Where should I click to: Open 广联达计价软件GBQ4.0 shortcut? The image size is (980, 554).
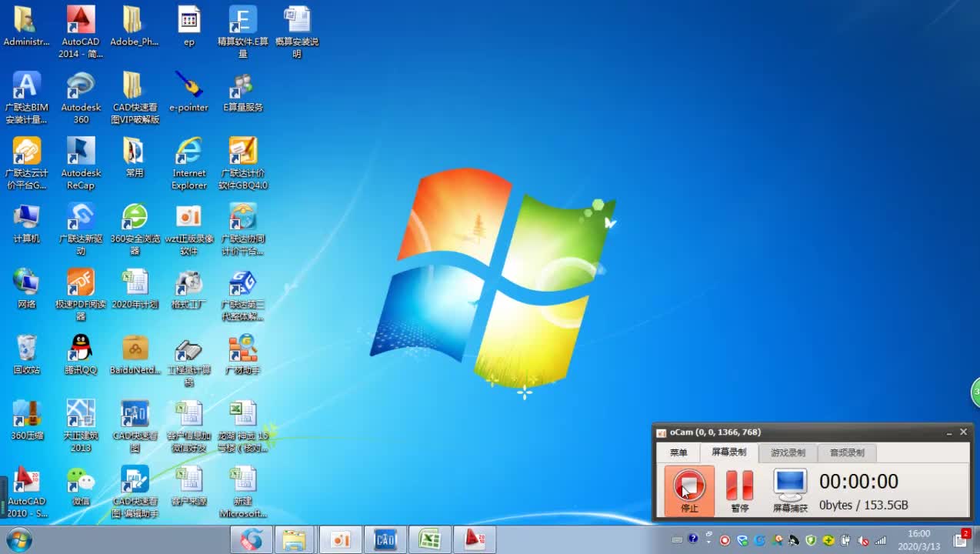(x=243, y=163)
